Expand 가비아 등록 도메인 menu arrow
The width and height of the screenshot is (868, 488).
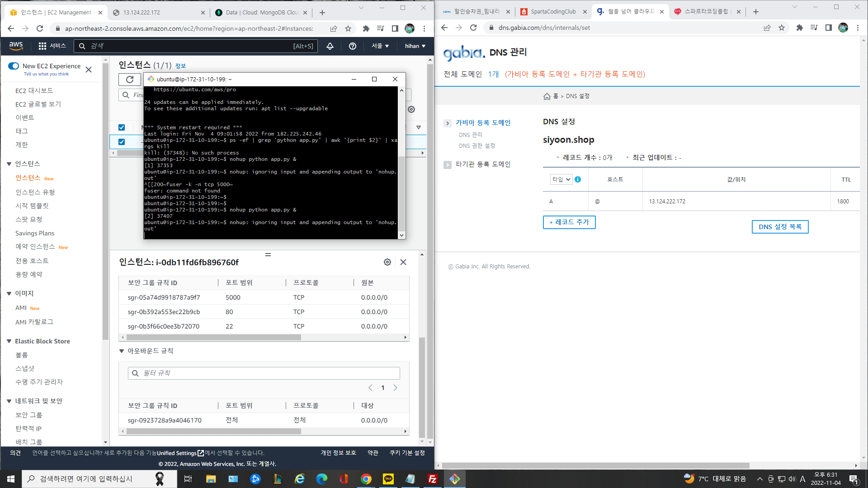coord(448,123)
